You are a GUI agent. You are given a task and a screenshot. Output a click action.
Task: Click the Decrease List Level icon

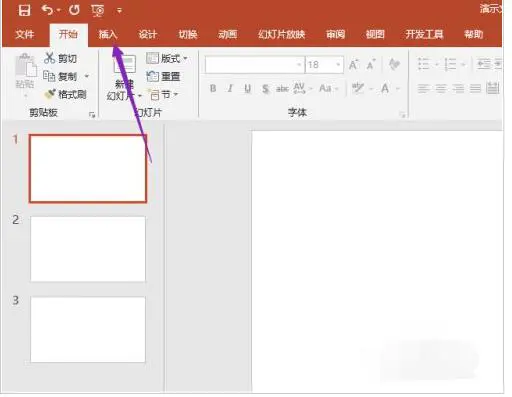[483, 64]
